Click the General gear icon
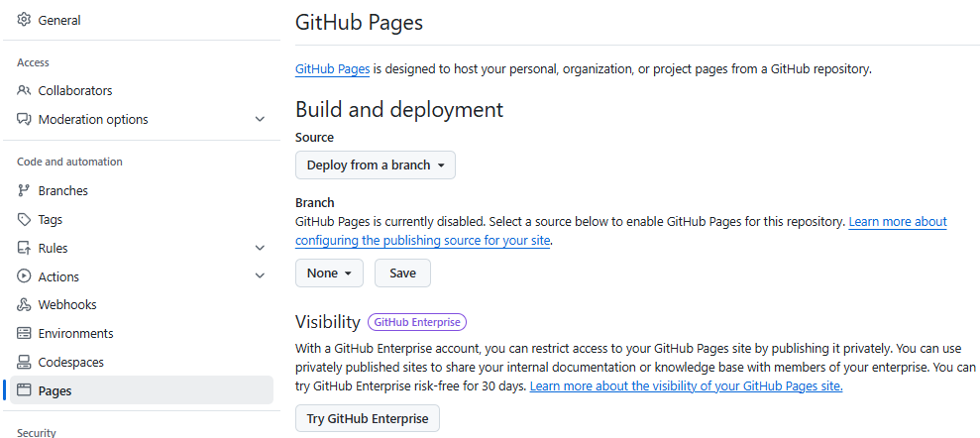Screen dimensions: 980x438 (25, 20)
